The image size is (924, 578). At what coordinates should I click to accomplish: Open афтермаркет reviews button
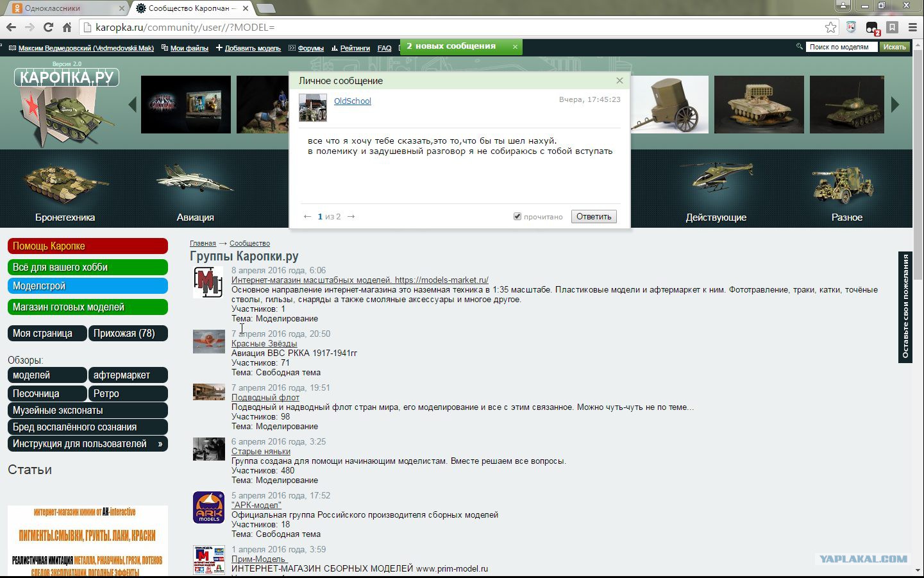[128, 375]
